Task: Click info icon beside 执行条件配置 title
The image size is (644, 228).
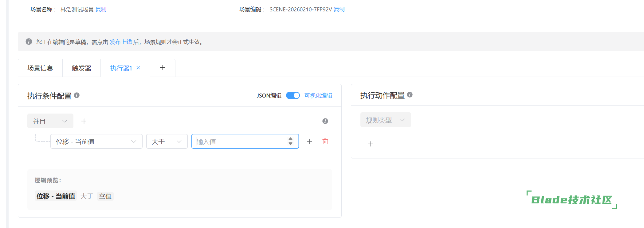Action: tap(77, 95)
